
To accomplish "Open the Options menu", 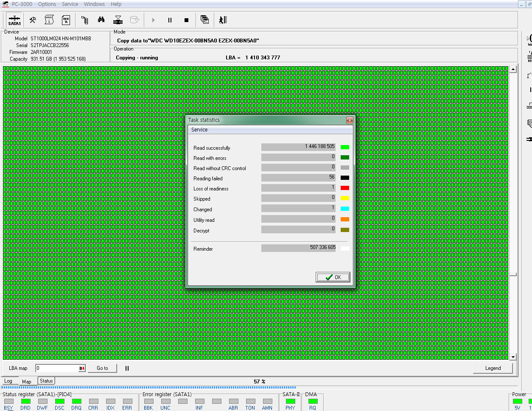I will click(x=47, y=4).
